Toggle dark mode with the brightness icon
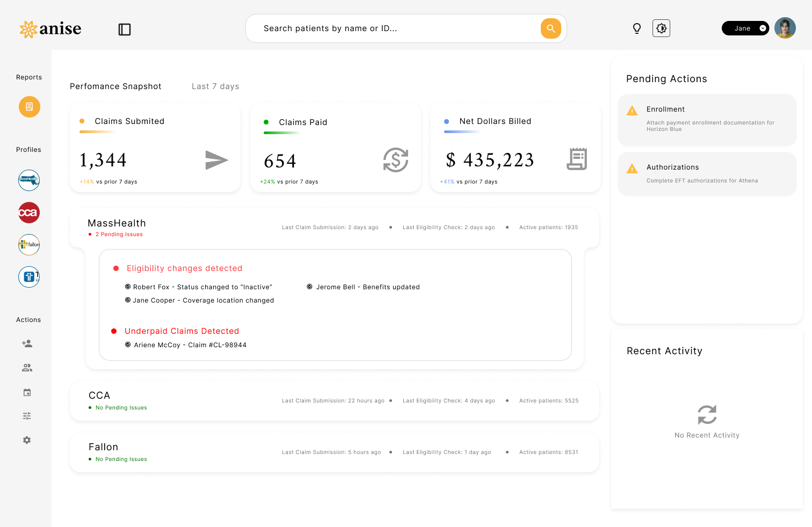Screen dimensions: 812x527 [x=661, y=28]
